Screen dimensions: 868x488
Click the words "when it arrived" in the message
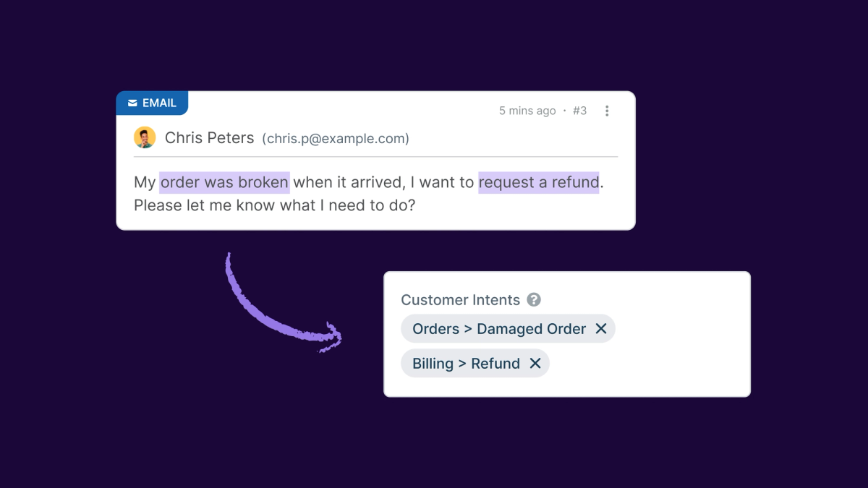347,182
